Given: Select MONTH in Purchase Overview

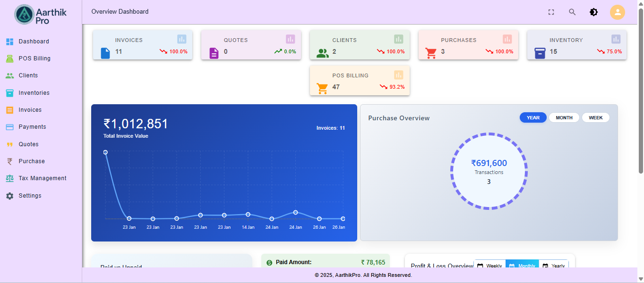Looking at the screenshot, I should (x=564, y=117).
